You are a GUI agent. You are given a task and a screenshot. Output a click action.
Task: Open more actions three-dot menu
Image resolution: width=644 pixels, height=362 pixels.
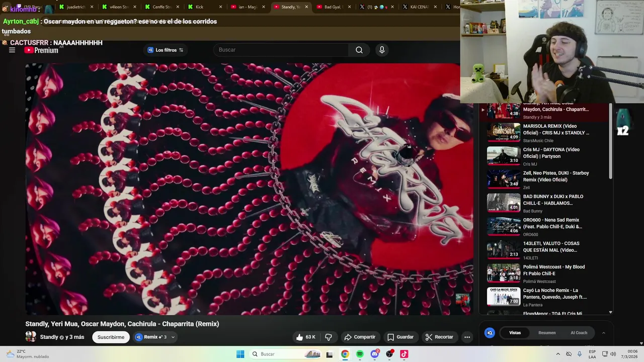coord(467,337)
